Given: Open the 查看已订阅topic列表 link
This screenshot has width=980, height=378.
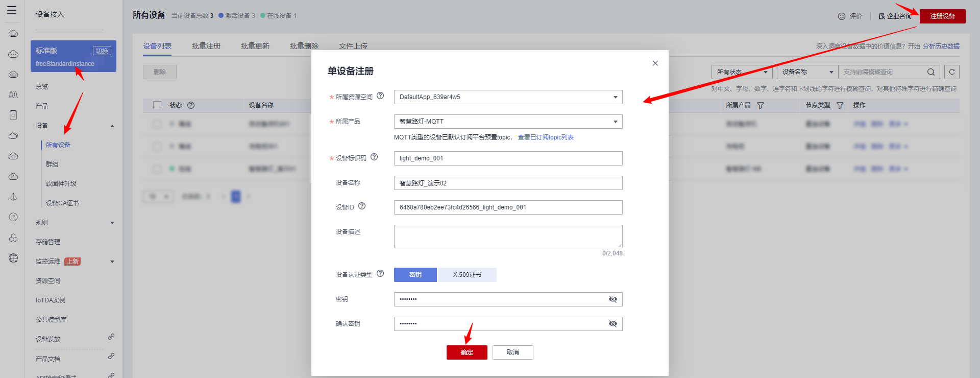Looking at the screenshot, I should [x=546, y=137].
